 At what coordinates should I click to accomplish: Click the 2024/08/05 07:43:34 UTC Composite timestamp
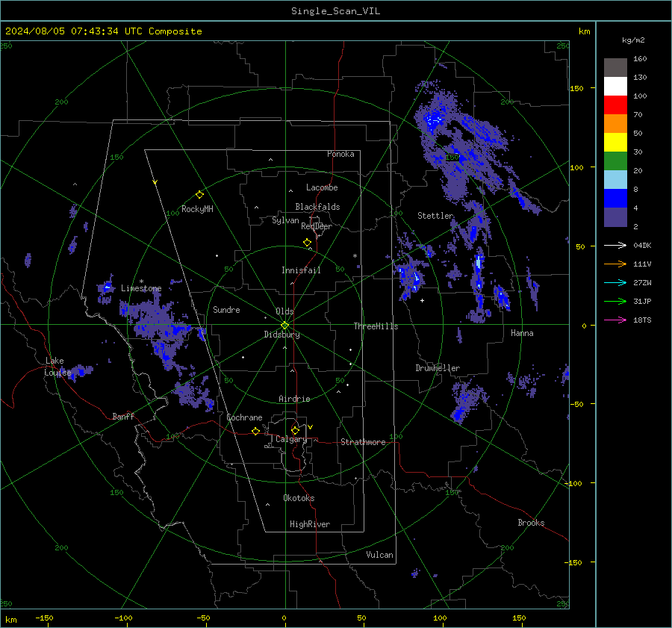(103, 31)
